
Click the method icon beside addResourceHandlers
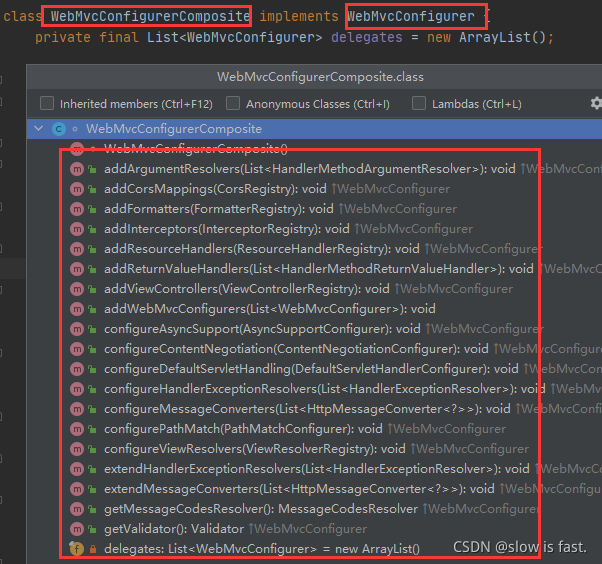(77, 249)
